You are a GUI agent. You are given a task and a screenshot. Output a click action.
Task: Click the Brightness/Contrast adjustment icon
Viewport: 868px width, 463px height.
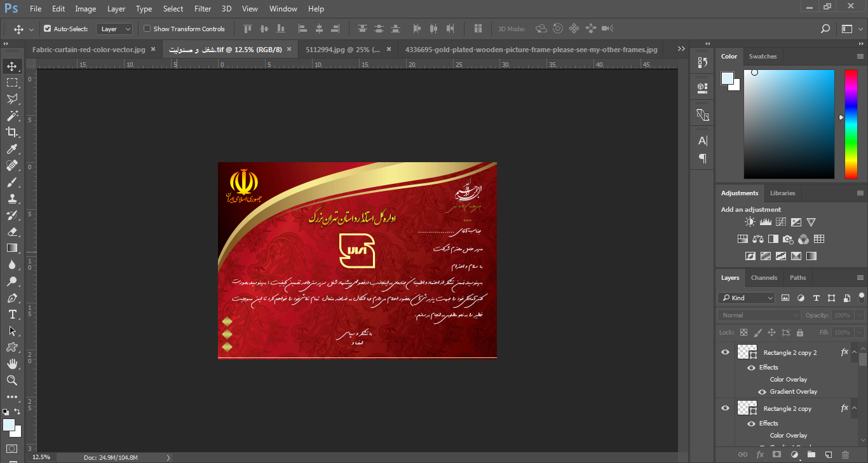coord(750,222)
